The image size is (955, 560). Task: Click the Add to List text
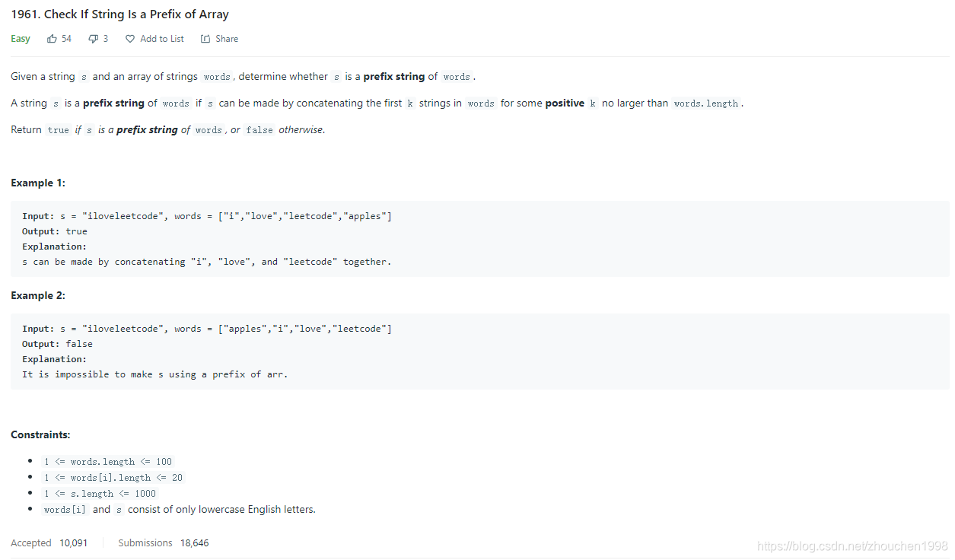162,39
